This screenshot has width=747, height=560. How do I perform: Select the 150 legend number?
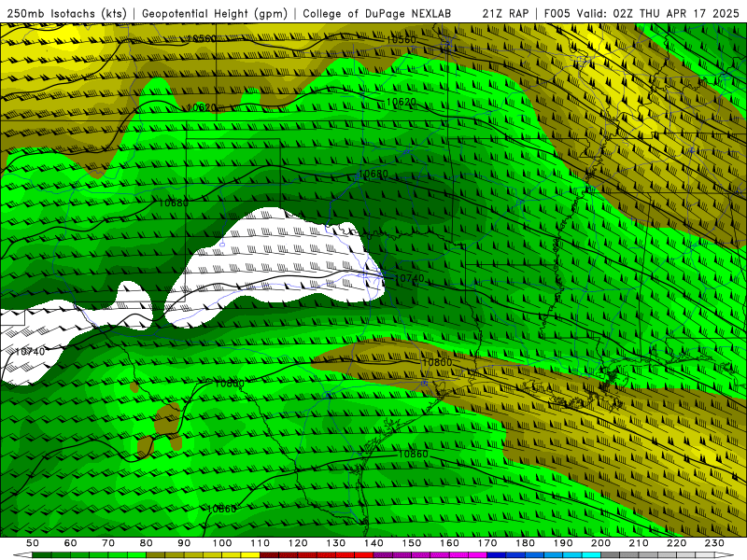[x=412, y=543]
